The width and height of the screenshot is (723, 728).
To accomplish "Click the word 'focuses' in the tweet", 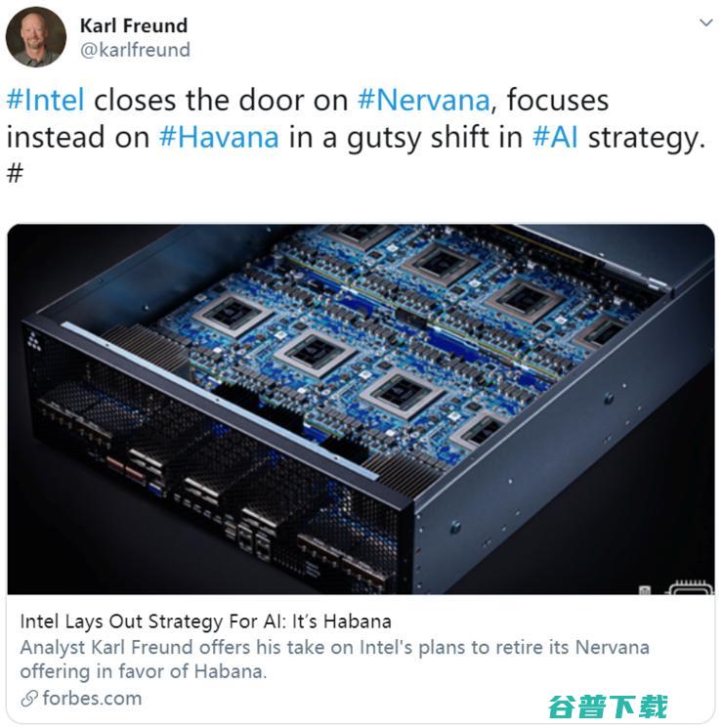I will (558, 100).
